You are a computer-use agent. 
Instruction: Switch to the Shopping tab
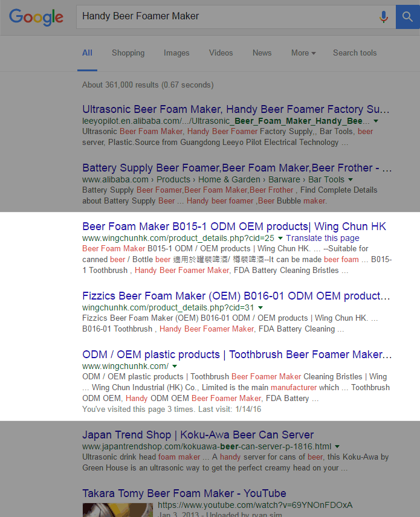point(128,53)
